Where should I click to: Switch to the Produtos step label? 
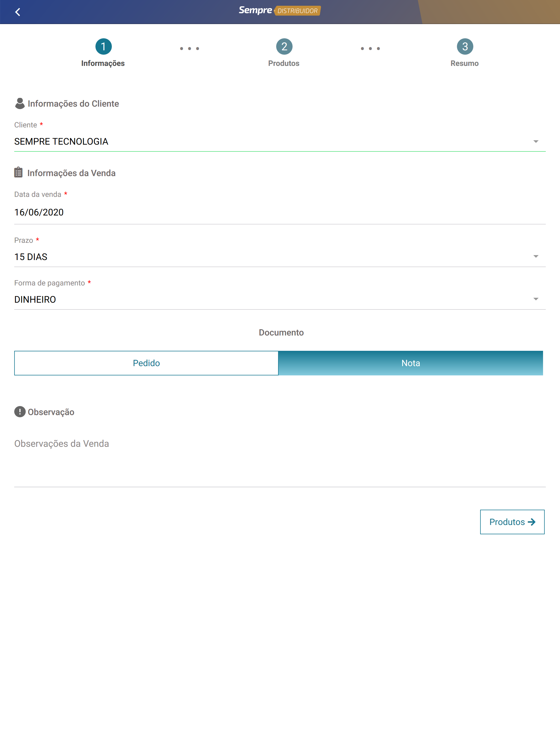click(x=284, y=63)
